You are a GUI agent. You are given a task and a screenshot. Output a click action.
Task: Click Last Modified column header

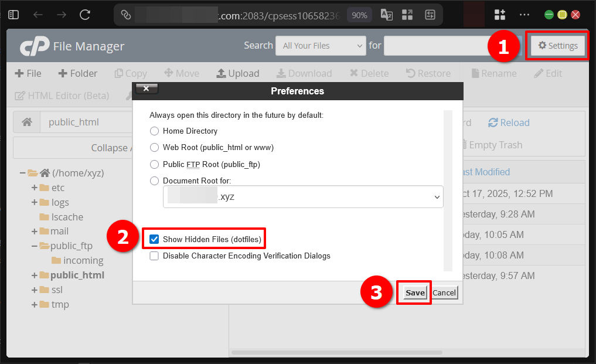(486, 172)
